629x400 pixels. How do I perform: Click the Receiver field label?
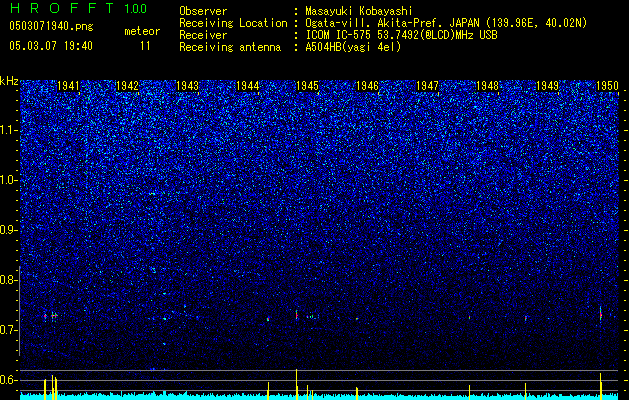point(203,35)
